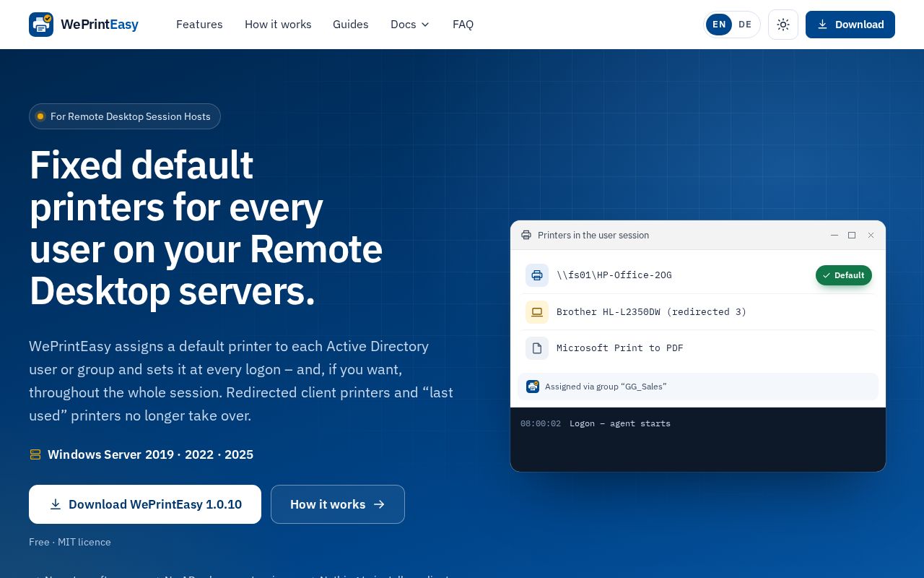Click the Printers in the user session title
This screenshot has height=578, width=924.
coord(593,236)
